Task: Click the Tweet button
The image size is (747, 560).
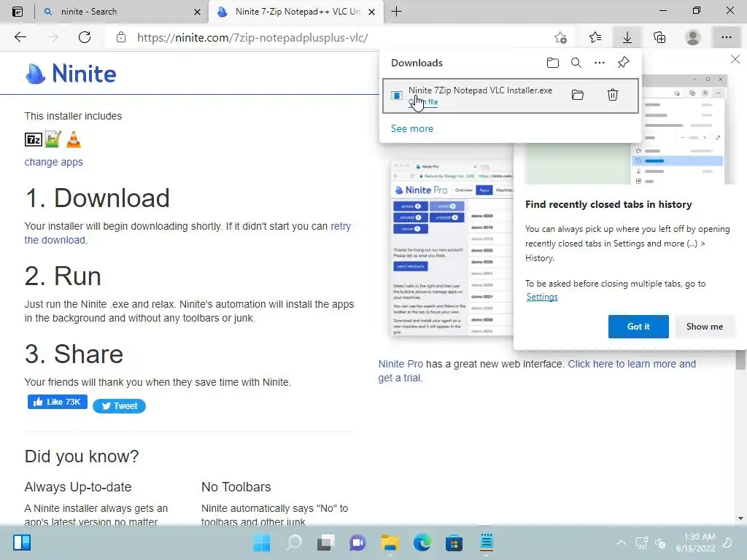Action: pos(119,405)
